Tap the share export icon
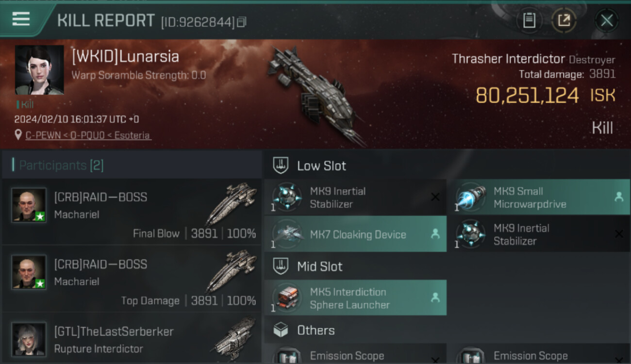The height and width of the screenshot is (364, 631). click(564, 20)
